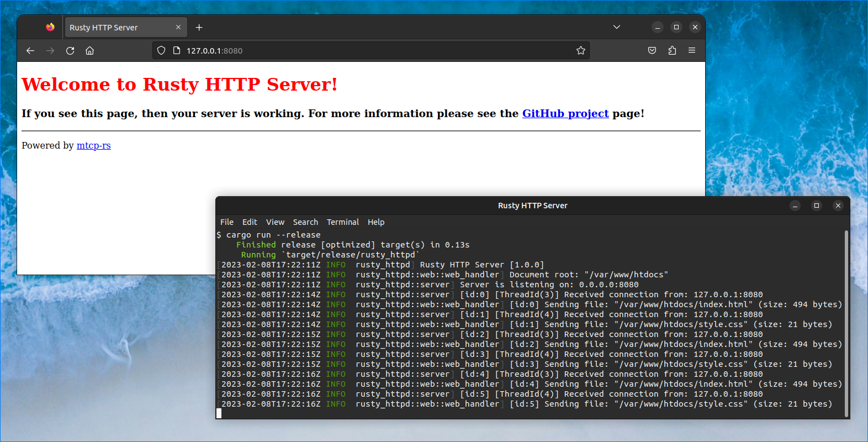Viewport: 868px width, 442px height.
Task: Open the mtcp-rs link
Action: point(94,145)
